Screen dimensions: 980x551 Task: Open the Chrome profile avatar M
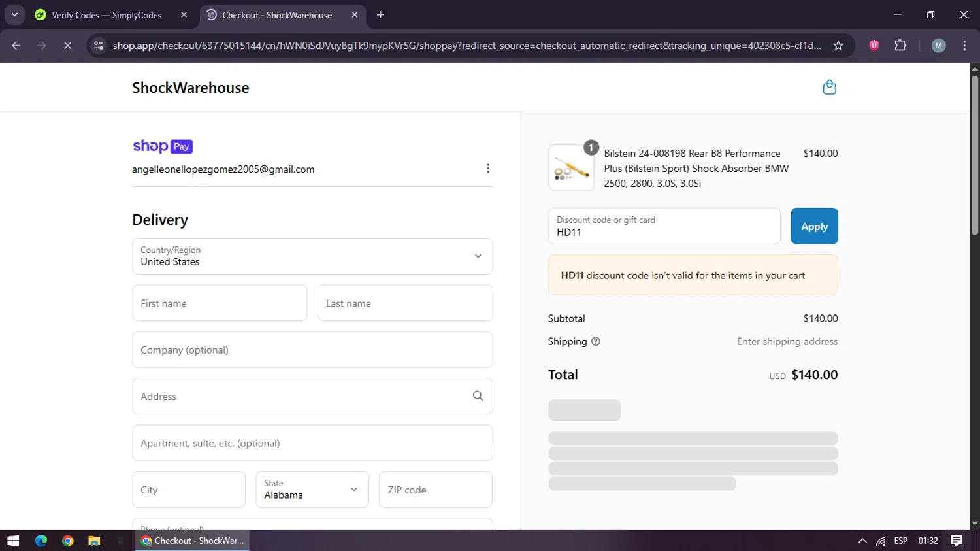coord(938,45)
